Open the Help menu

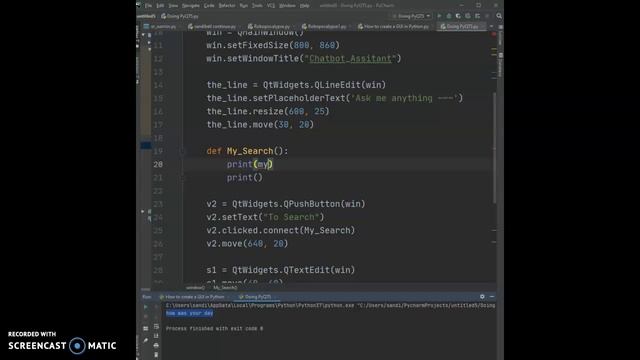tap(304, 6)
